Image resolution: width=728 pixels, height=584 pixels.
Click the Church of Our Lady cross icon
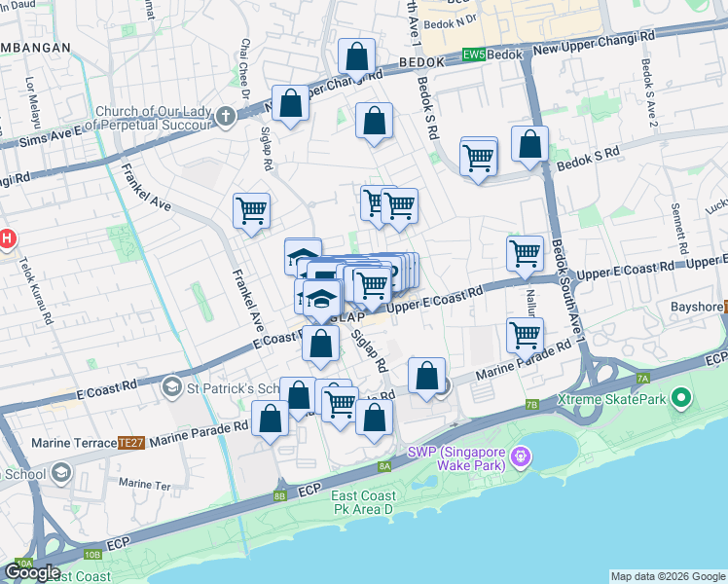[226, 116]
